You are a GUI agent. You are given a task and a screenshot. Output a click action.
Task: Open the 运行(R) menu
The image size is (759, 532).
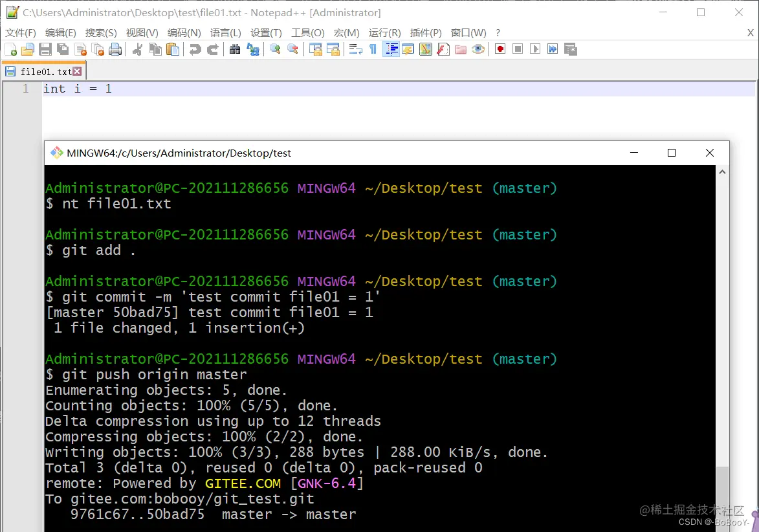(384, 33)
